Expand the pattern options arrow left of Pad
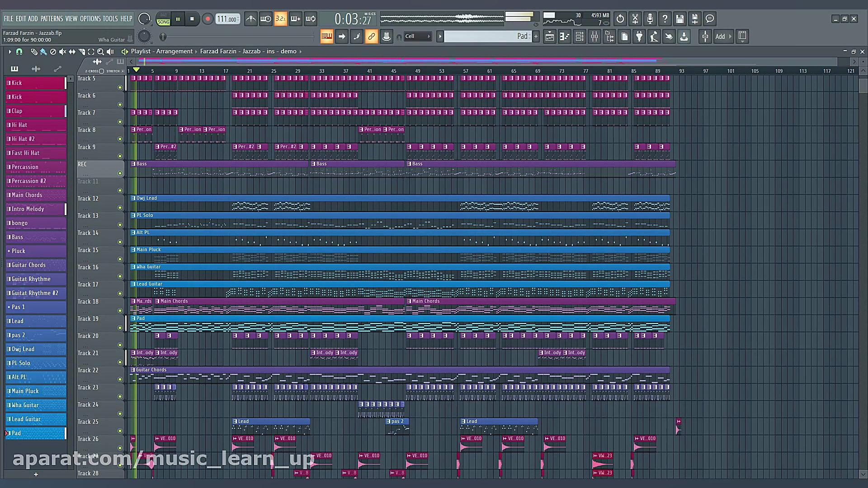This screenshot has height=488, width=868. click(440, 37)
